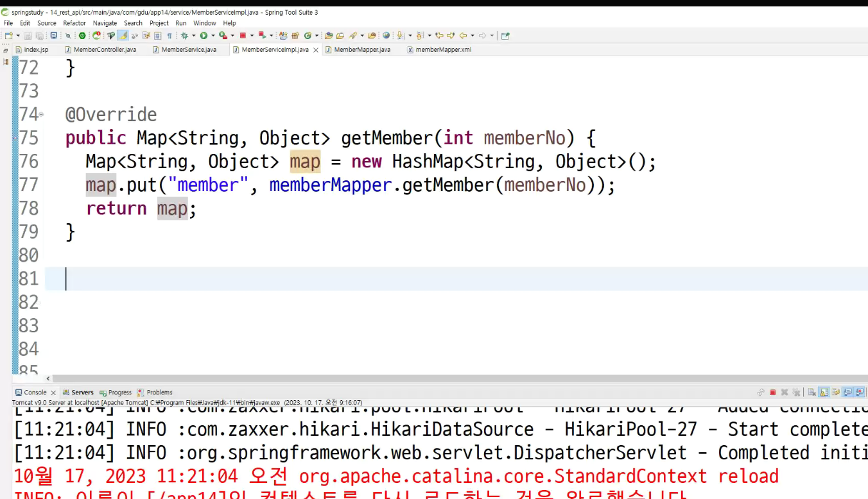The height and width of the screenshot is (499, 868).
Task: Toggle Show Console on standard output
Action: [848, 393]
